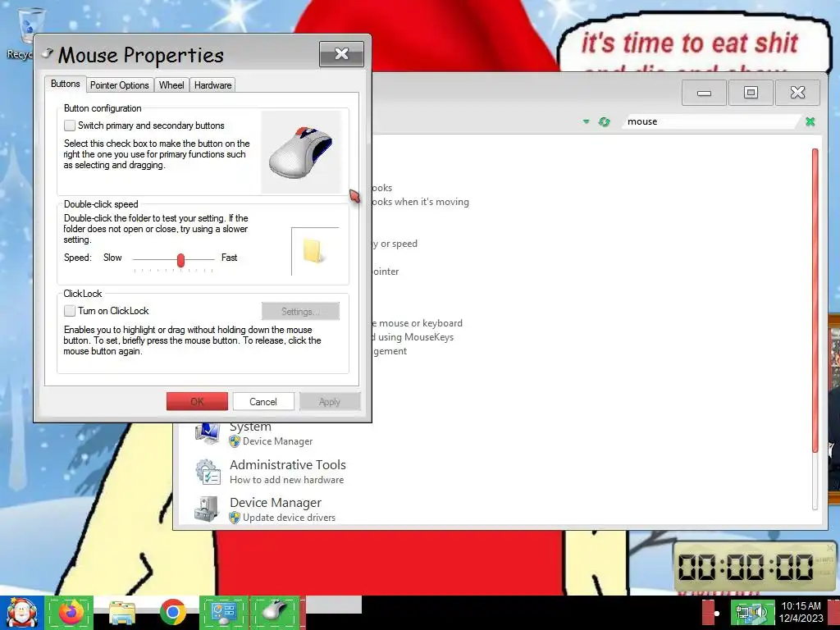Image resolution: width=840 pixels, height=630 pixels.
Task: Launch Firefox from the taskbar
Action: tap(70, 612)
